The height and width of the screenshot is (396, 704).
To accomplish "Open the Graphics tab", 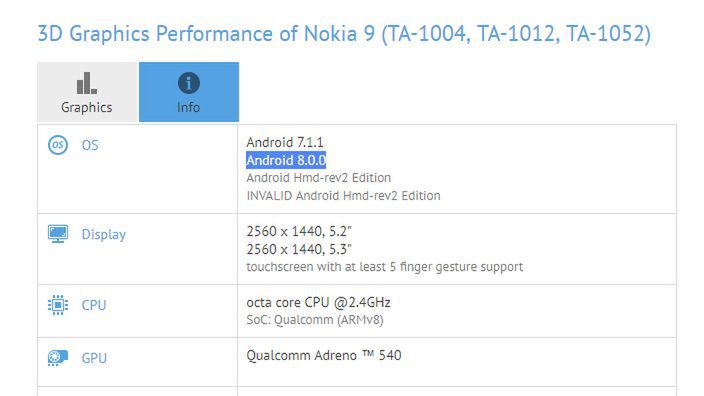I will 87,92.
